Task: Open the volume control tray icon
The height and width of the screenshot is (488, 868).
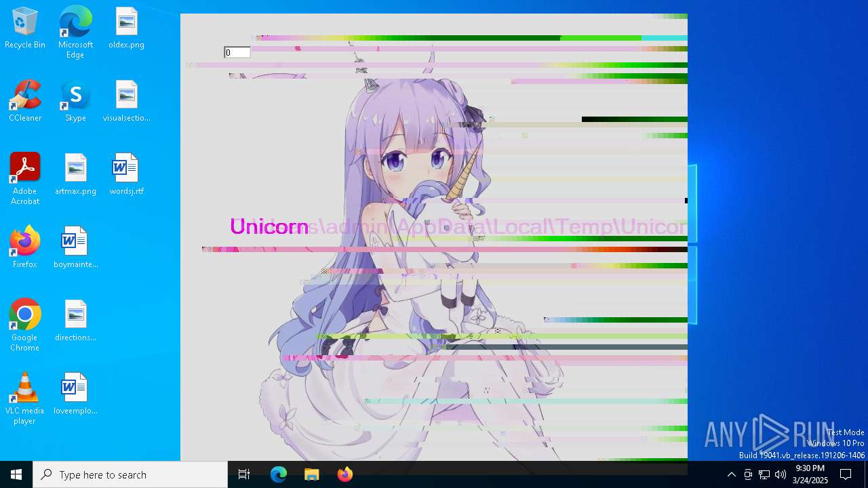Action: tap(781, 474)
